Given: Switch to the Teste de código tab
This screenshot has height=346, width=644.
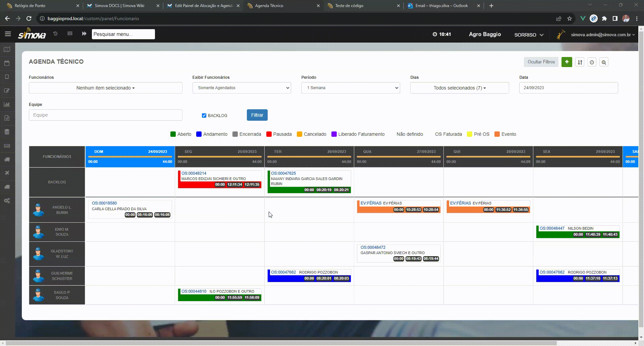Looking at the screenshot, I should coord(349,6).
